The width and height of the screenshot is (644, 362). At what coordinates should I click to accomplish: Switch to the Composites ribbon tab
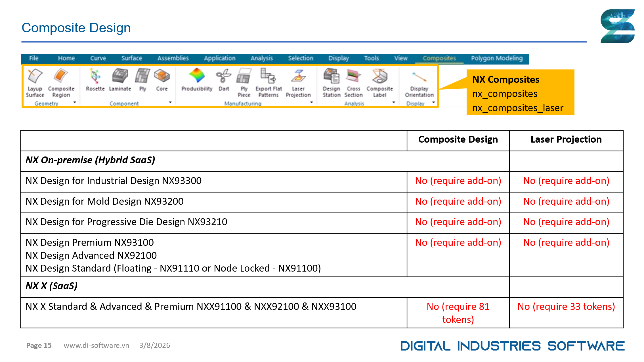coord(439,58)
